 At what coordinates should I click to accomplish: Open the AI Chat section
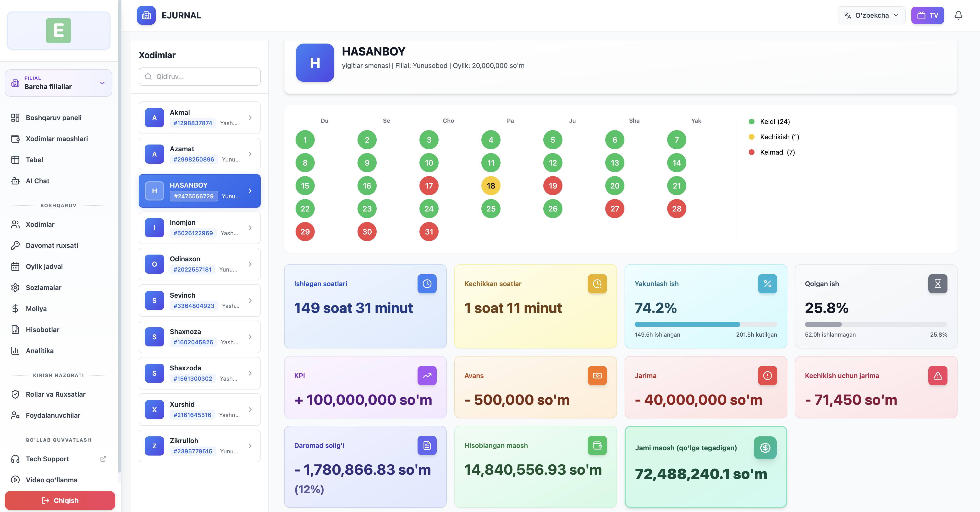pos(37,181)
